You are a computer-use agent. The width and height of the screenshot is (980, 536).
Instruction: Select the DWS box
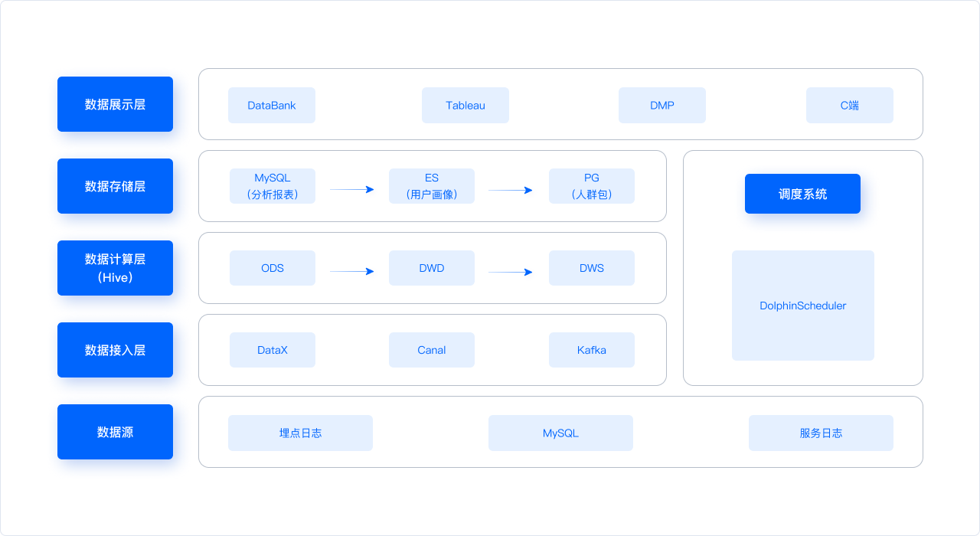coord(592,268)
